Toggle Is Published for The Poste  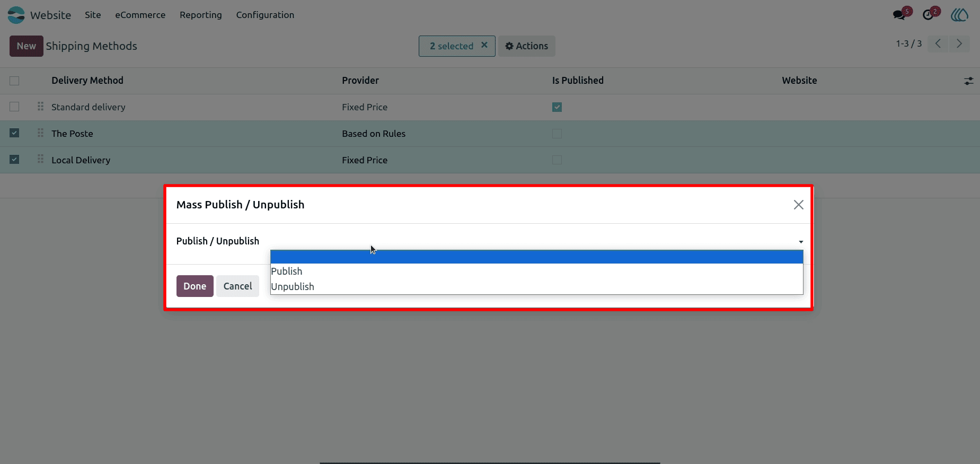[557, 134]
